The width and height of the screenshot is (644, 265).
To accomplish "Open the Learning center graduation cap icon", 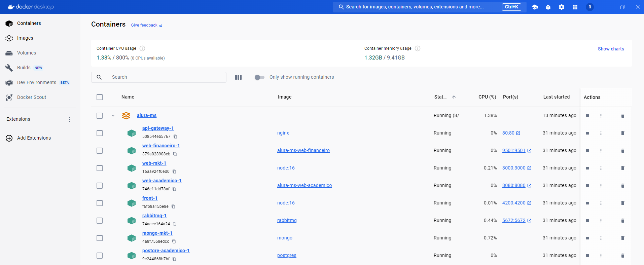I will point(535,7).
